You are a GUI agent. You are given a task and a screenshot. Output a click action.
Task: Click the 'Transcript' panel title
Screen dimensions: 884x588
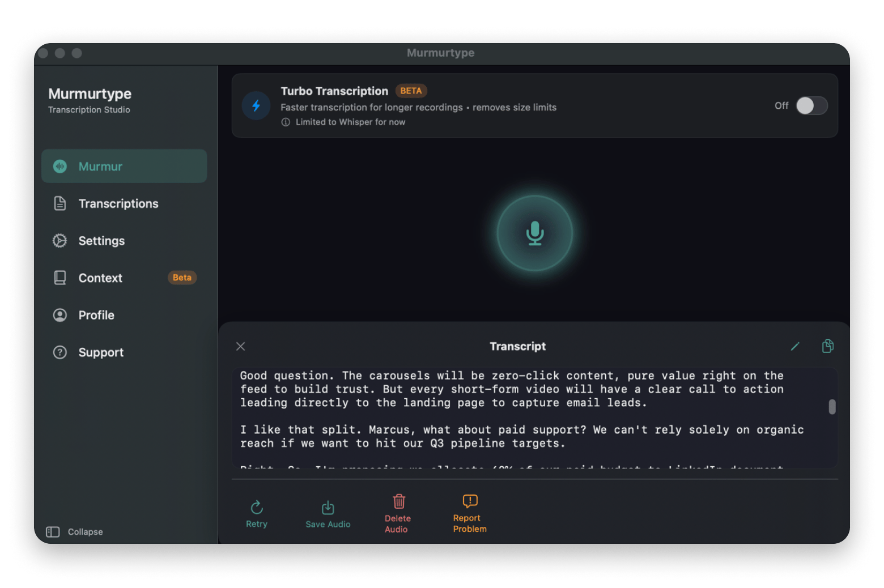517,346
